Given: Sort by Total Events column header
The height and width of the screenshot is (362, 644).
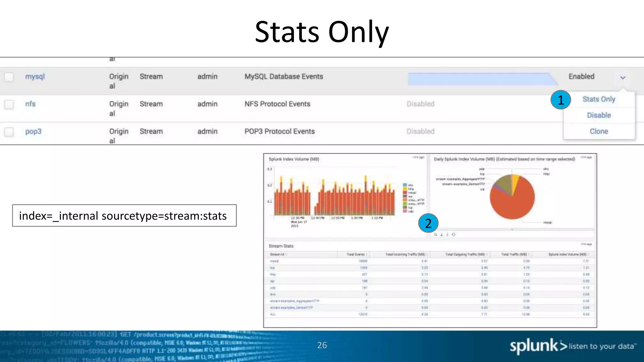Looking at the screenshot, I should (x=355, y=254).
